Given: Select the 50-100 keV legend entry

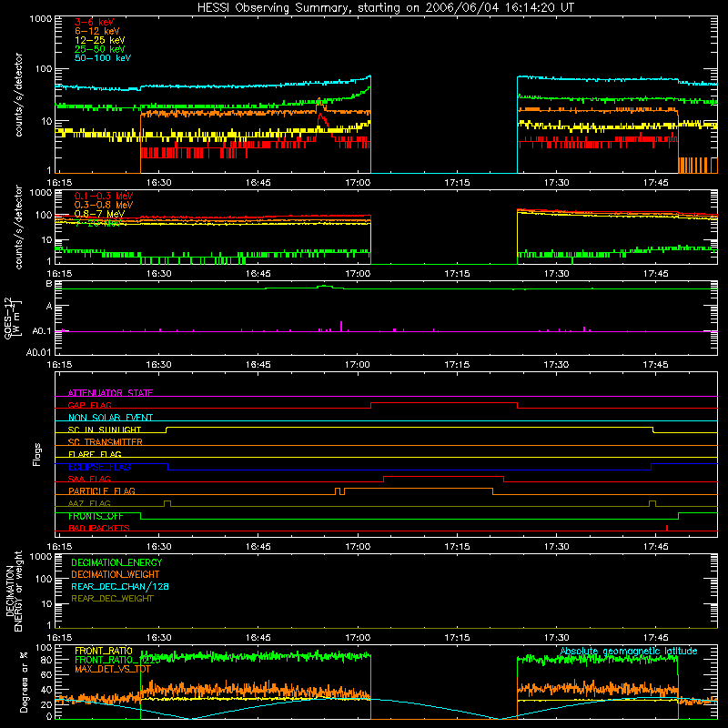Looking at the screenshot, I should [x=103, y=58].
